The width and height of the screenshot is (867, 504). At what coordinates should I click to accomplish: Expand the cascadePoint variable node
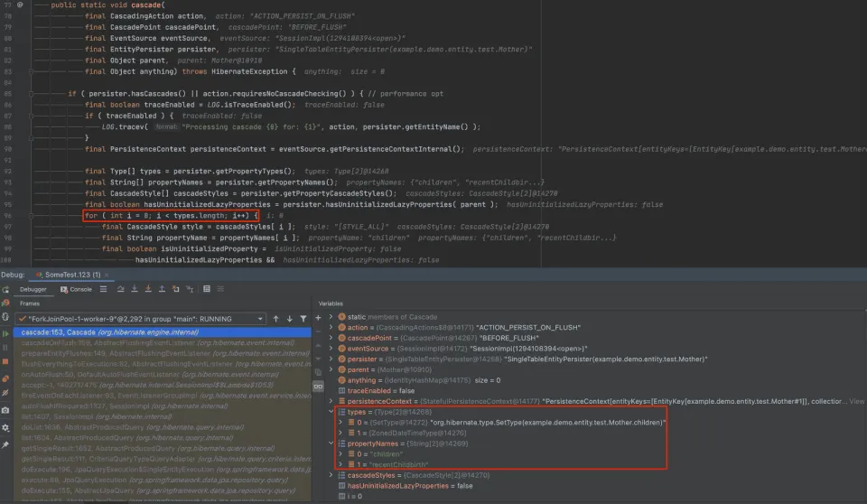331,338
